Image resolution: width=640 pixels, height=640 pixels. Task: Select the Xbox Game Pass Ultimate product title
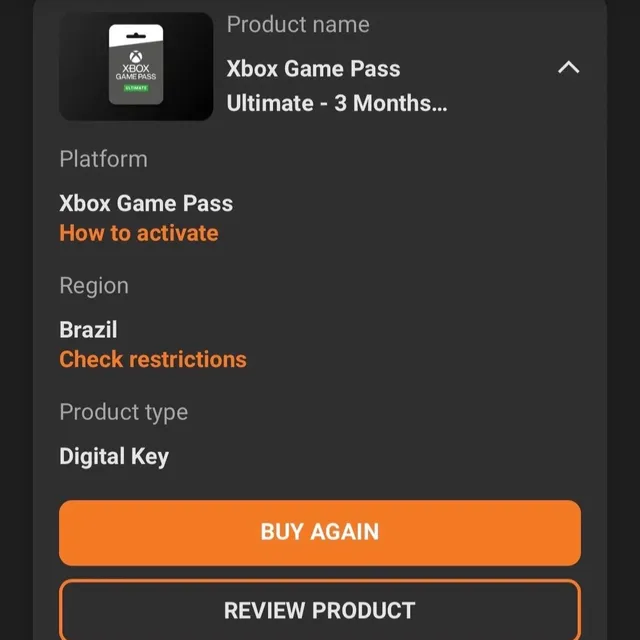coord(337,86)
